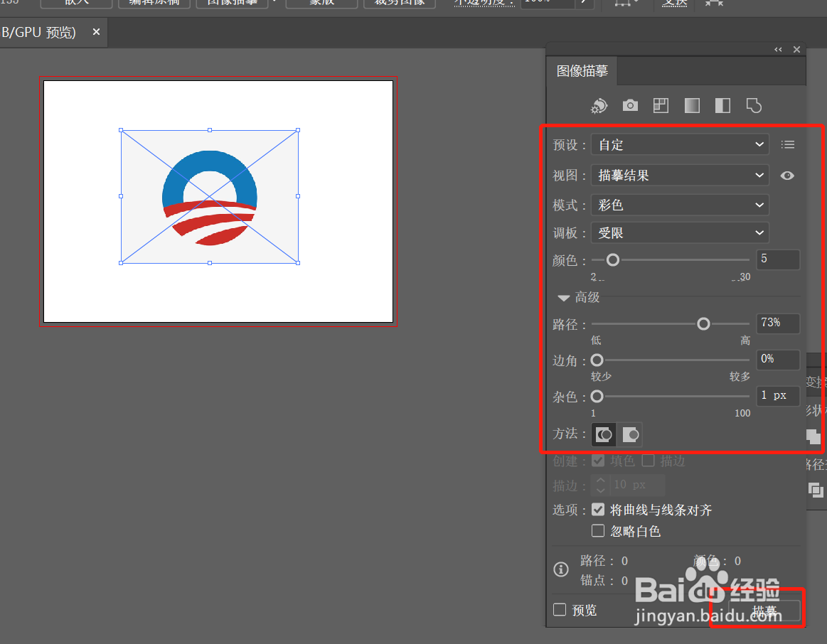The width and height of the screenshot is (827, 644).
Task: Click the left-middle selection handle of the image
Action: point(121,196)
